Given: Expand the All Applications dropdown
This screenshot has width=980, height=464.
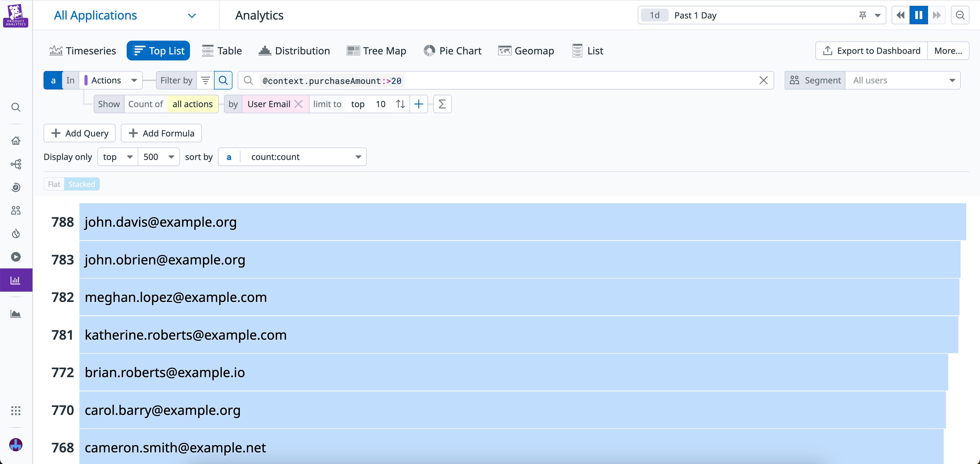Looking at the screenshot, I should tap(125, 15).
